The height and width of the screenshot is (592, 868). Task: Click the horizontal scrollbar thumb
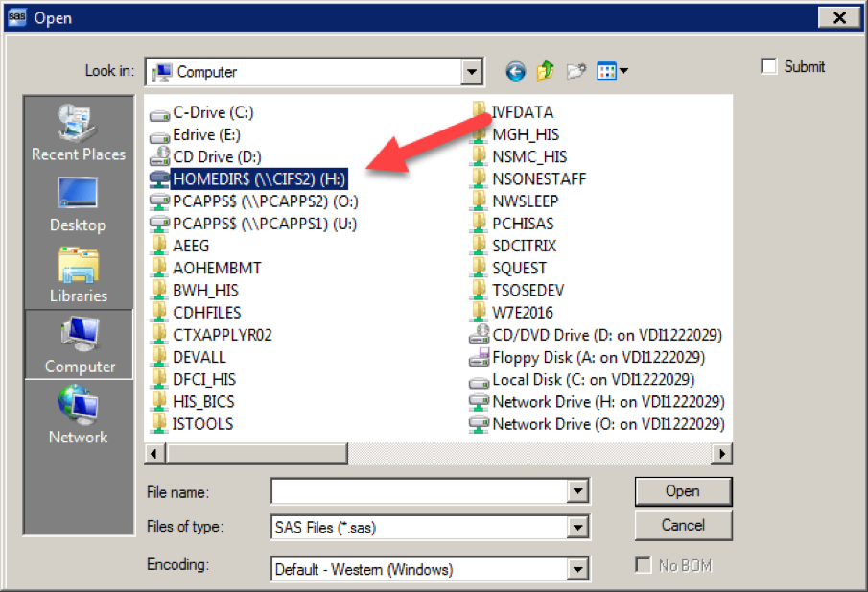click(x=256, y=454)
